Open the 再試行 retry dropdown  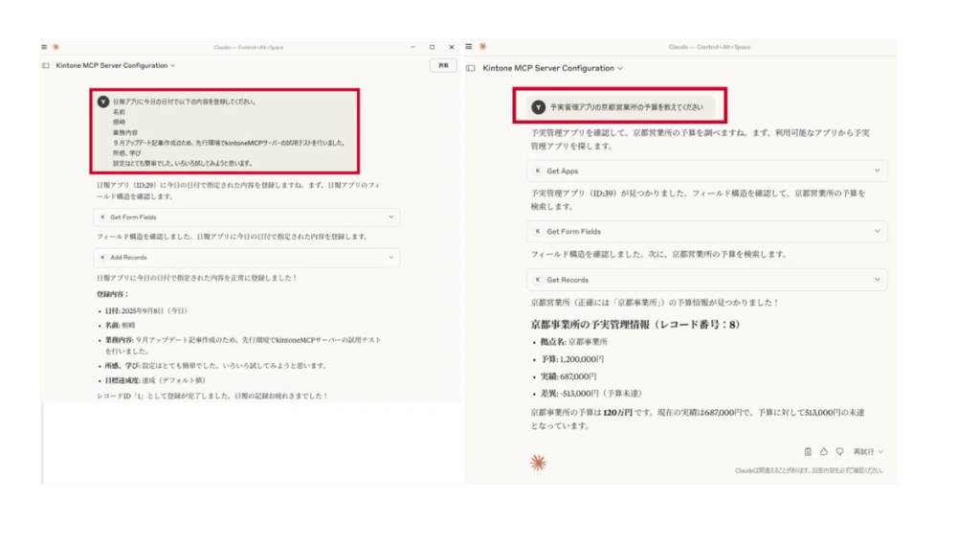[x=868, y=451]
